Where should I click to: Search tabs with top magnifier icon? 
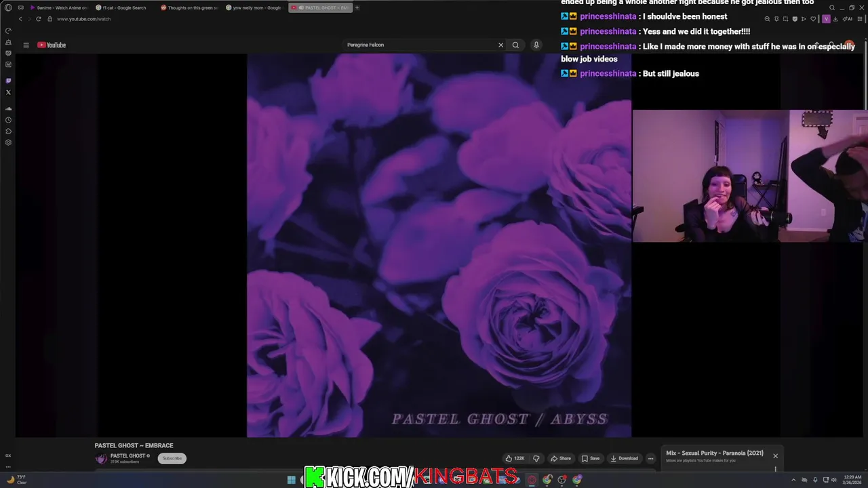[x=832, y=7]
